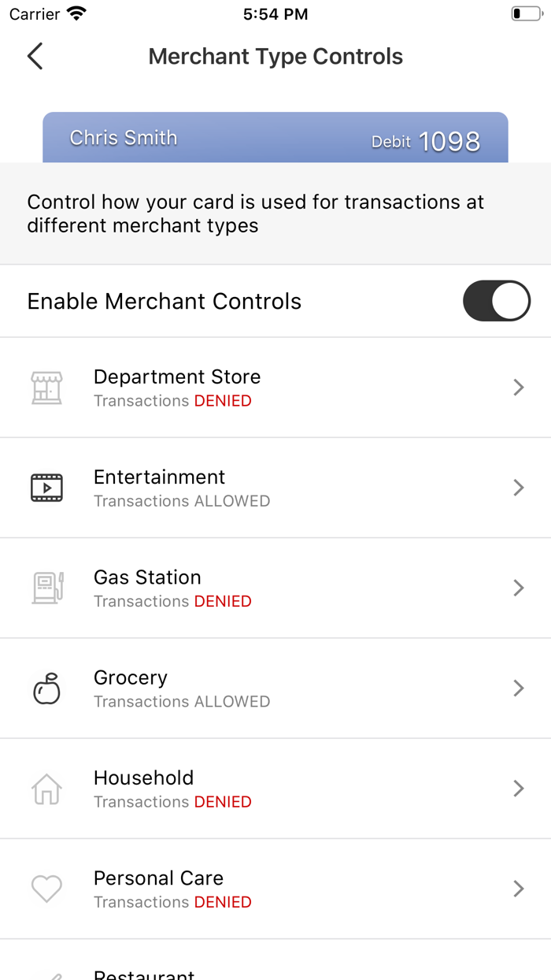
Task: Select the Grocery apple icon
Action: click(x=46, y=688)
